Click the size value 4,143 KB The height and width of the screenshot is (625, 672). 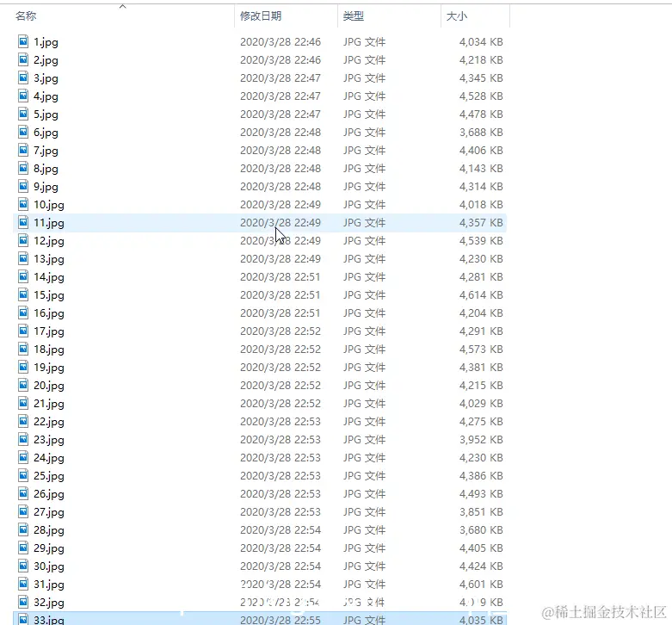481,169
